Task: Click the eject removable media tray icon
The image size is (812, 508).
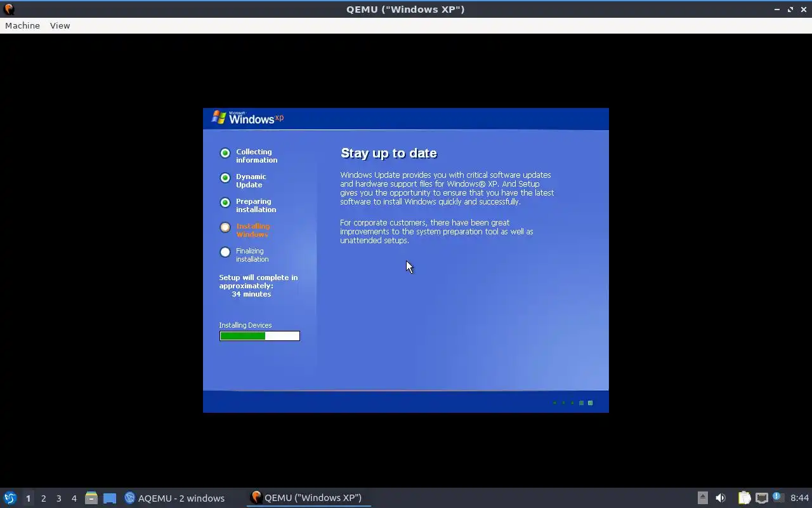Action: click(x=702, y=498)
